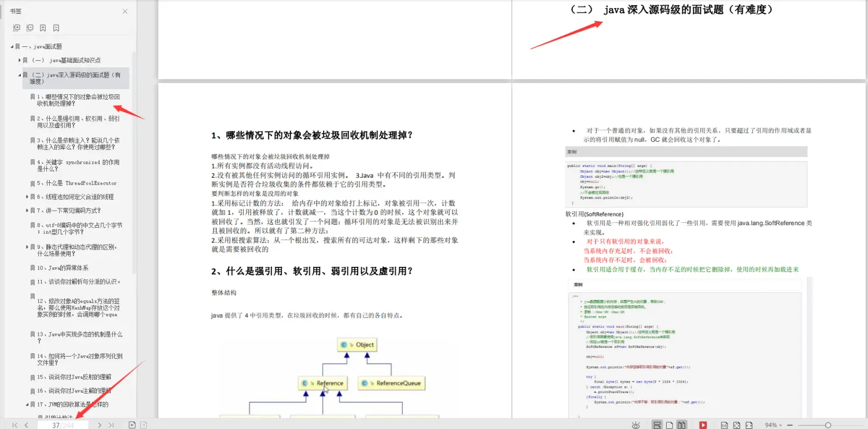The width and height of the screenshot is (868, 429).
Task: Open bookmark 11、谈谈你对解析与分派的认识
Action: tap(79, 282)
